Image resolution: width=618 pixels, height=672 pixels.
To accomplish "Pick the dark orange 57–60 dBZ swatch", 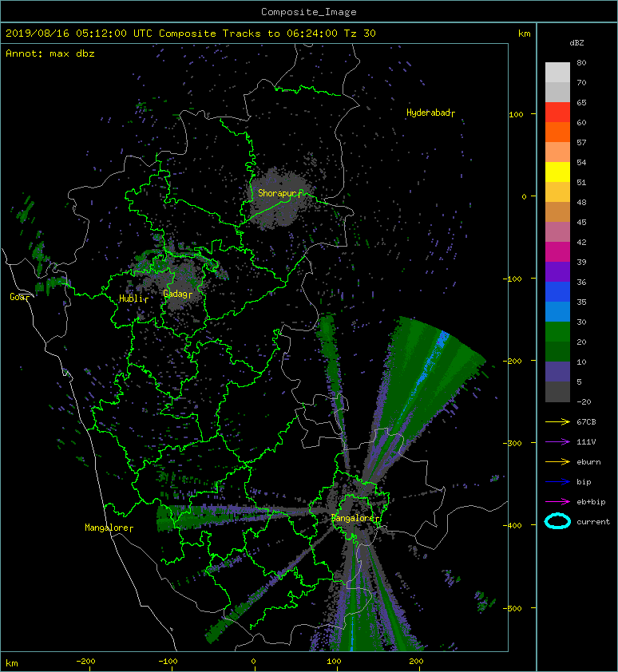I will 557,132.
